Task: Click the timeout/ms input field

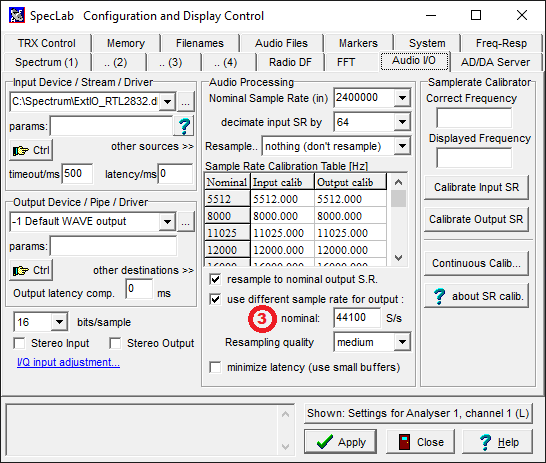Action: 77,174
